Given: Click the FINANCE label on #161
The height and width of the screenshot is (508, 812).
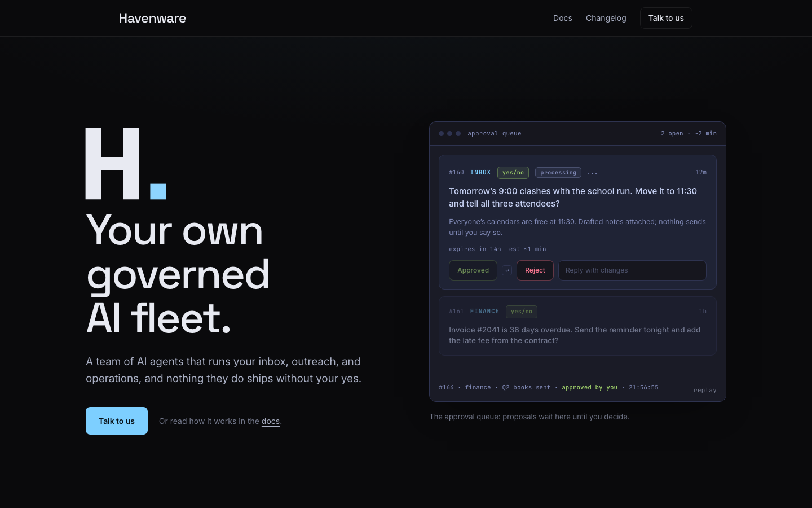Looking at the screenshot, I should click(x=485, y=312).
